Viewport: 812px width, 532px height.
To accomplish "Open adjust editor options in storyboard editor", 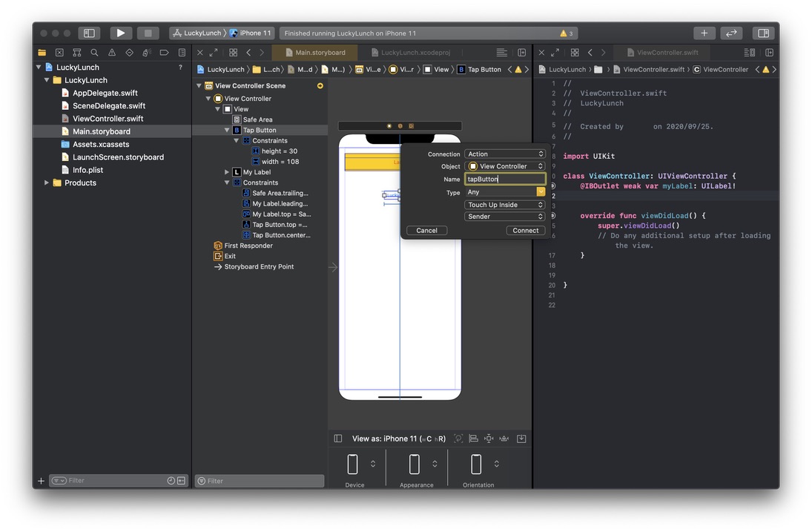I will click(501, 53).
